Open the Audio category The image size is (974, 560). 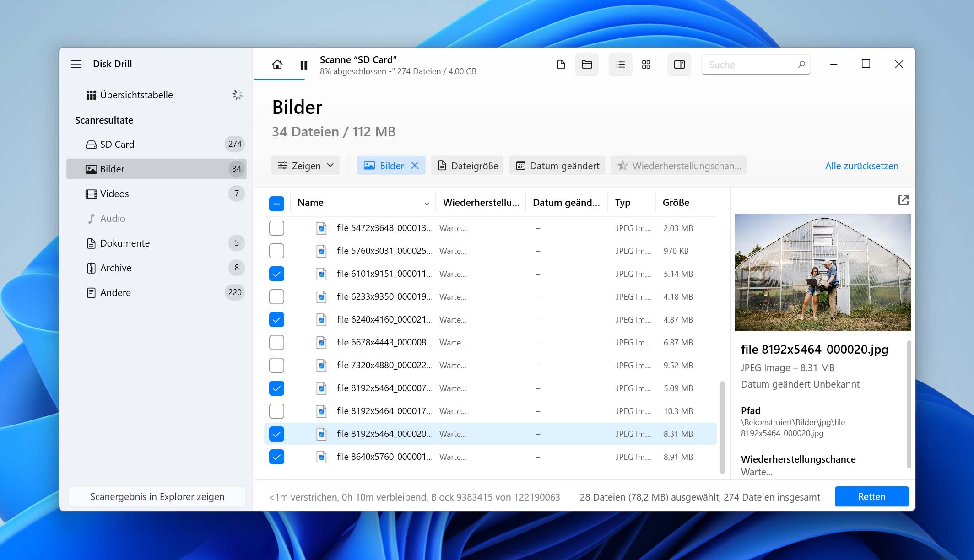[x=157, y=218]
